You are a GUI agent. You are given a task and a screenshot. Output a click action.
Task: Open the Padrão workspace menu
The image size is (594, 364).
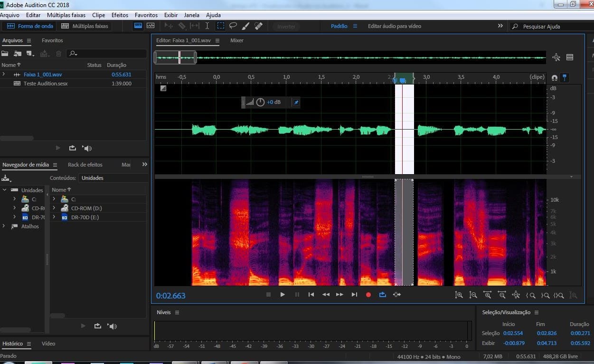click(x=355, y=26)
